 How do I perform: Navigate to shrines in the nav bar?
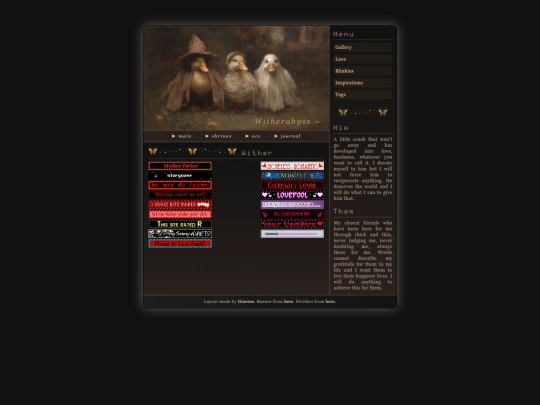[218, 136]
